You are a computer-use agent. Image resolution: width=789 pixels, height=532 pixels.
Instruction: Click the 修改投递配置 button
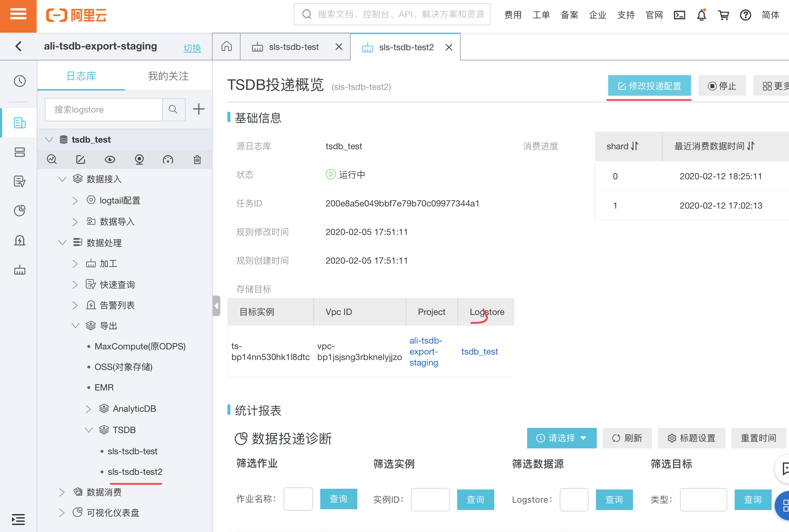coord(649,86)
